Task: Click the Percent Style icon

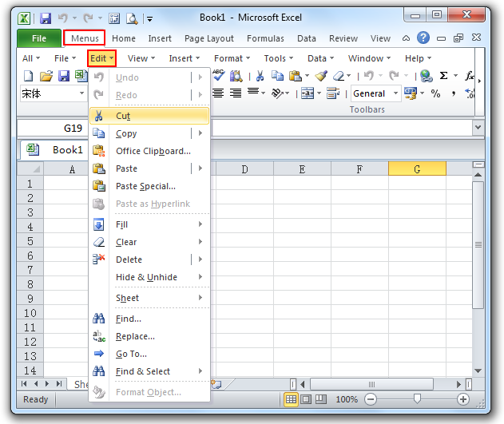Action: point(435,93)
